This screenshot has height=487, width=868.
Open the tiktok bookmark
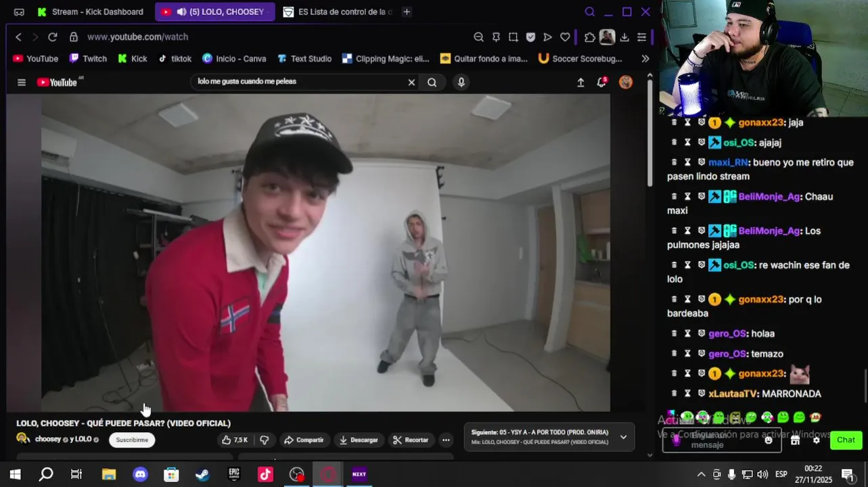175,59
